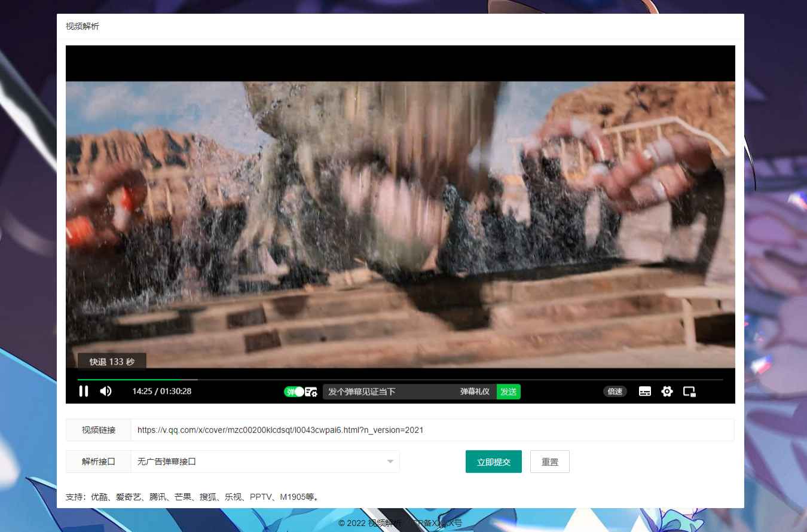
Task: Open player settings gear
Action: 667,392
